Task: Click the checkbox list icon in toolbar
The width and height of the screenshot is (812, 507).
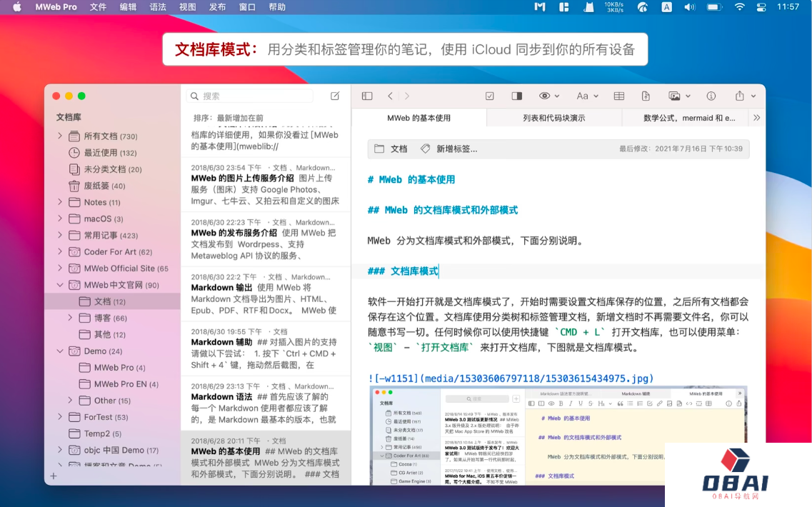Action: click(489, 96)
